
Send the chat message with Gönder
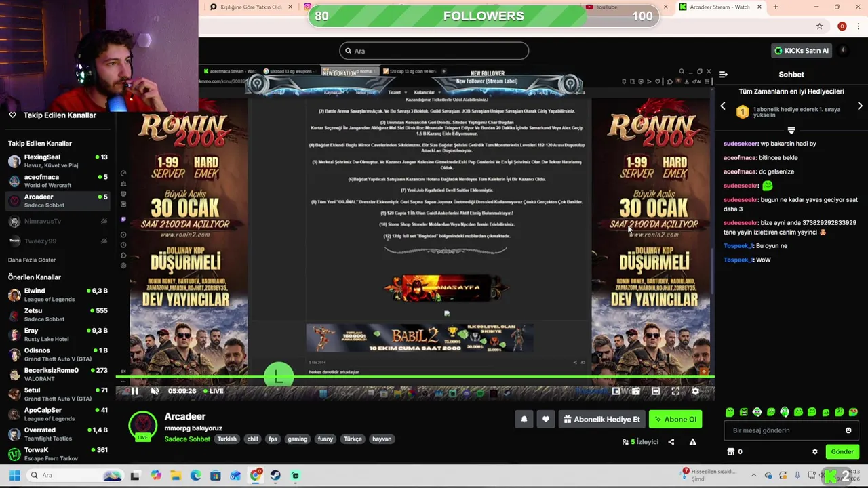pyautogui.click(x=842, y=452)
